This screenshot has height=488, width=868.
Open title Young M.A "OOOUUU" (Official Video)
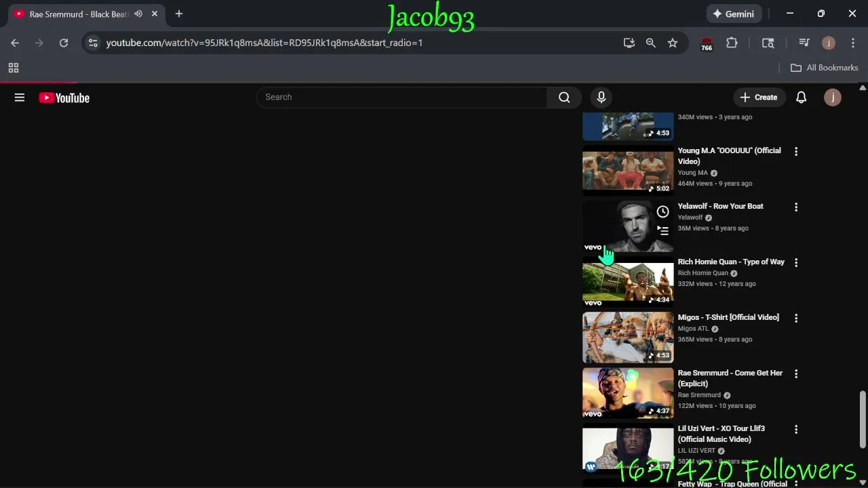729,156
